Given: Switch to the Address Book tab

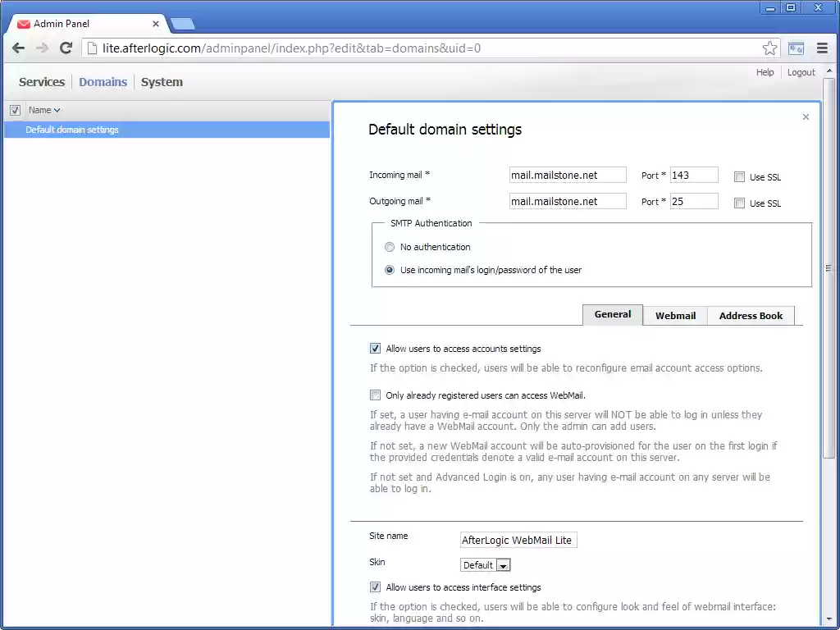Looking at the screenshot, I should pos(751,315).
